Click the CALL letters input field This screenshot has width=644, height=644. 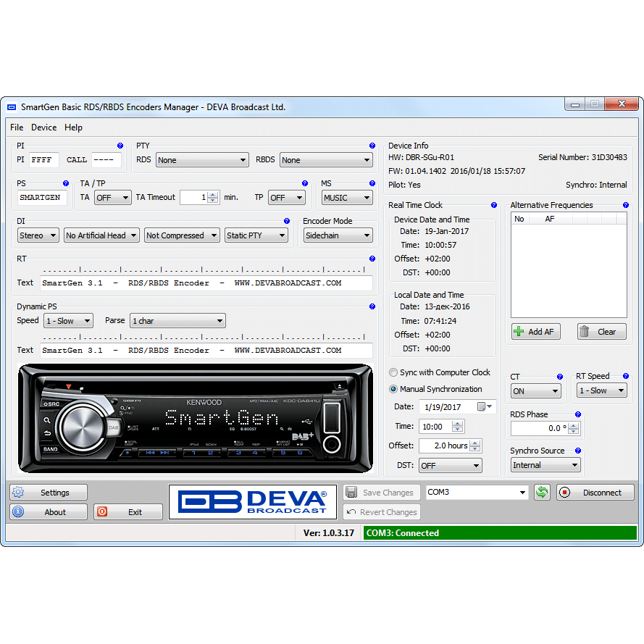106,160
